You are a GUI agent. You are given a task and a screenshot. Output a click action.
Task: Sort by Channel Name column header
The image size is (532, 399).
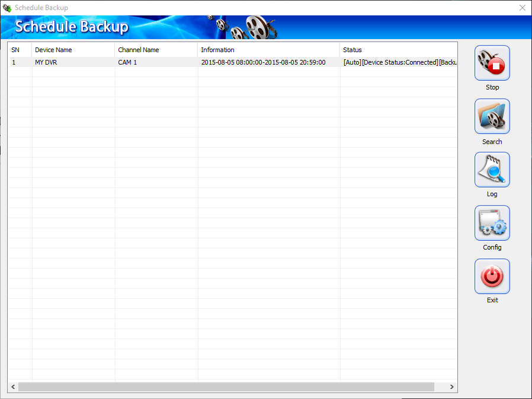tap(156, 50)
